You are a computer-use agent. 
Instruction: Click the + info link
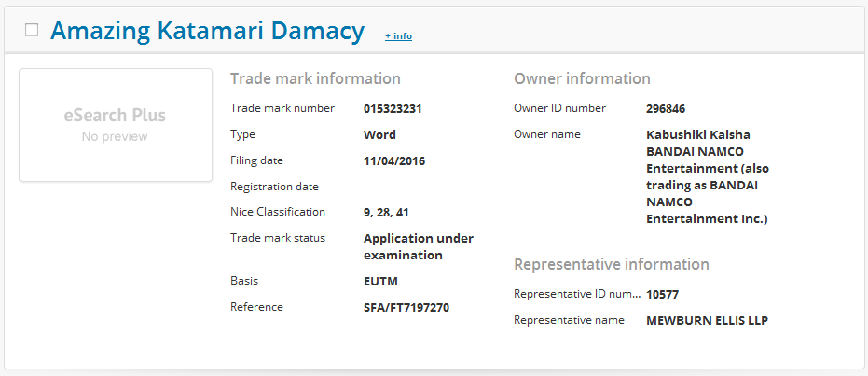point(398,36)
